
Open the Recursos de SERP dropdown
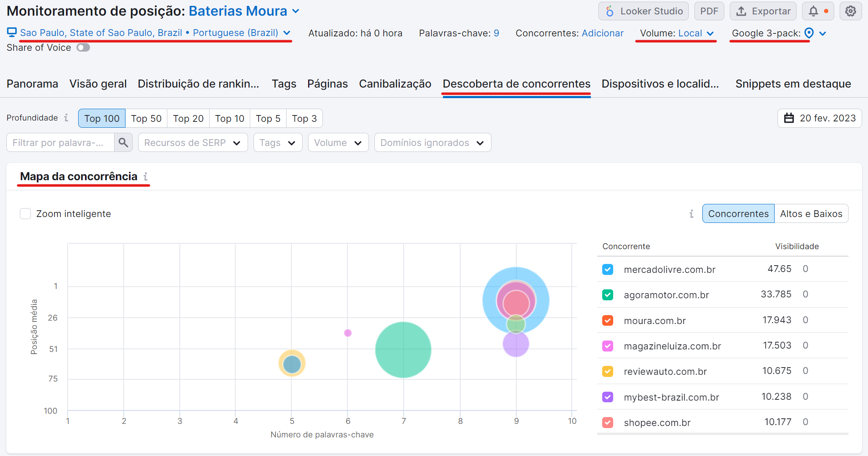(193, 143)
